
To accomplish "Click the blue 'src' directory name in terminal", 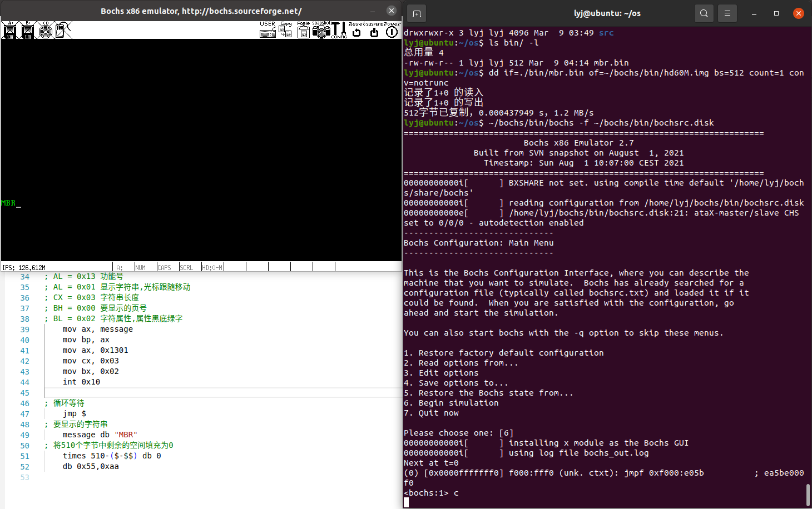I will coord(606,33).
